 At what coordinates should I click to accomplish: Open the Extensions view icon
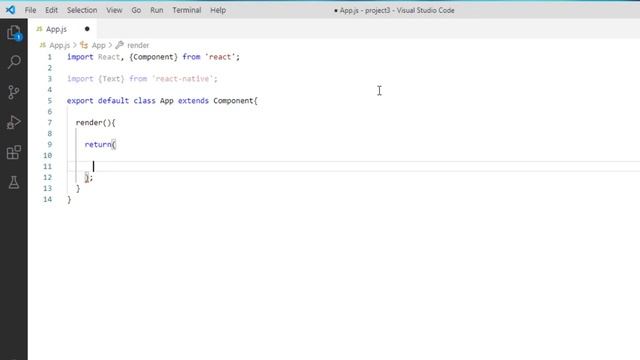pyautogui.click(x=13, y=152)
